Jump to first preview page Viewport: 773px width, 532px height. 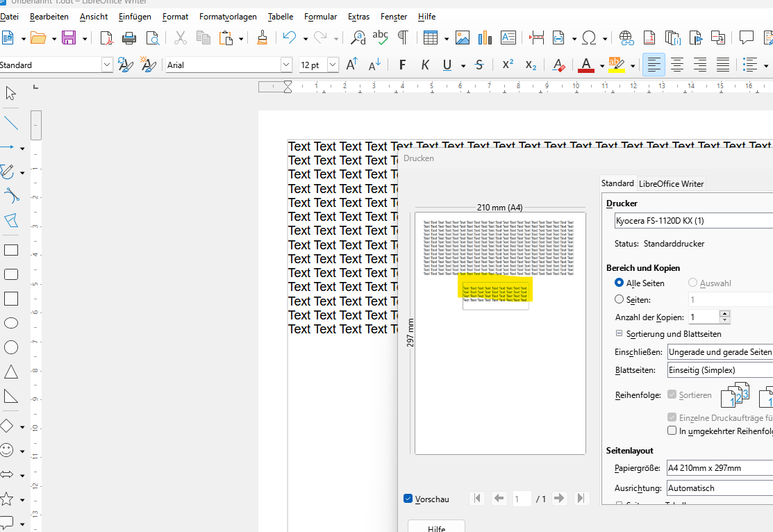coord(477,499)
